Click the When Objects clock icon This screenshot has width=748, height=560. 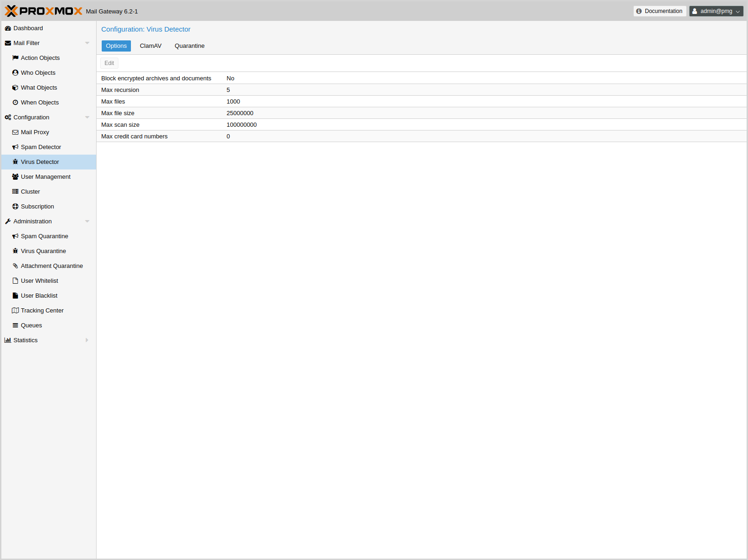[x=15, y=103]
